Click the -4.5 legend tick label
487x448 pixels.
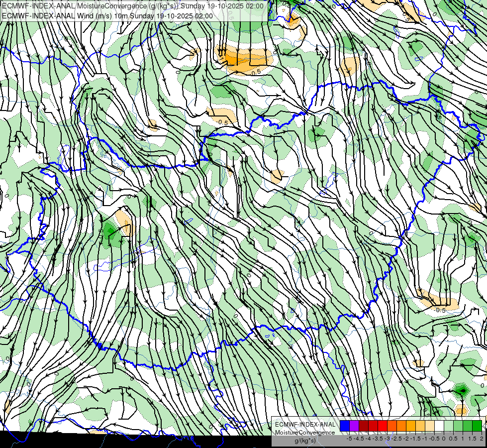[359, 439]
